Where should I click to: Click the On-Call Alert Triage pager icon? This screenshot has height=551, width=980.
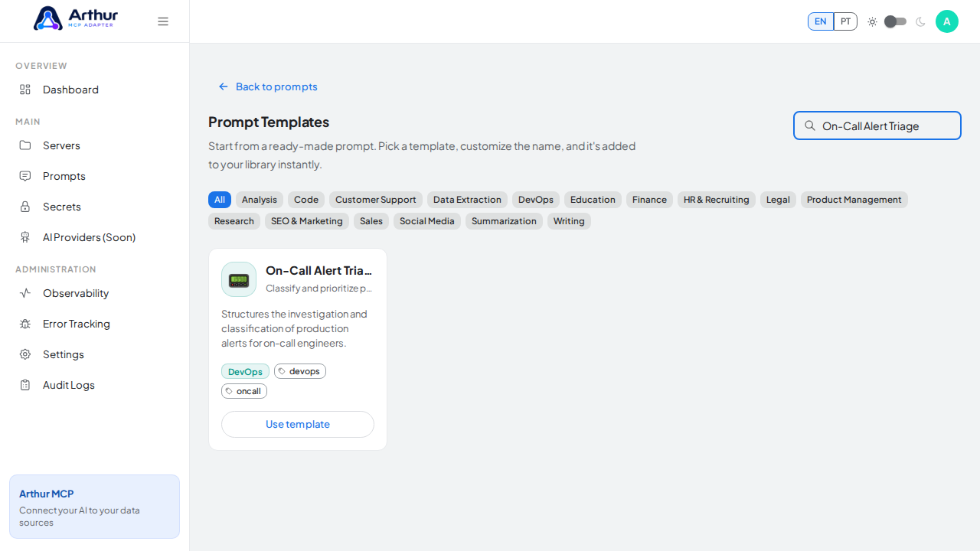coord(239,279)
